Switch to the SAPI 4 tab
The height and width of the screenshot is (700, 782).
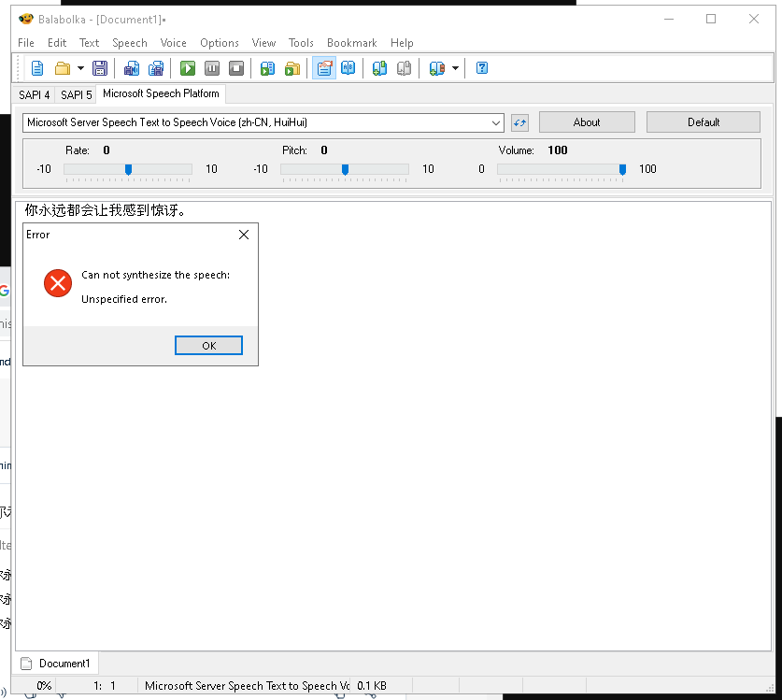pyautogui.click(x=34, y=94)
